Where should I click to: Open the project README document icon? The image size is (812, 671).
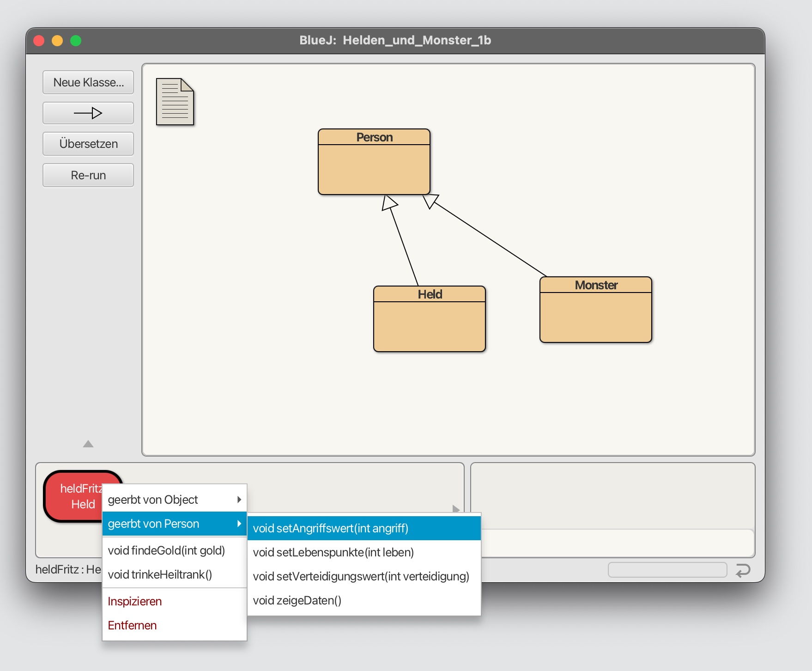click(175, 102)
